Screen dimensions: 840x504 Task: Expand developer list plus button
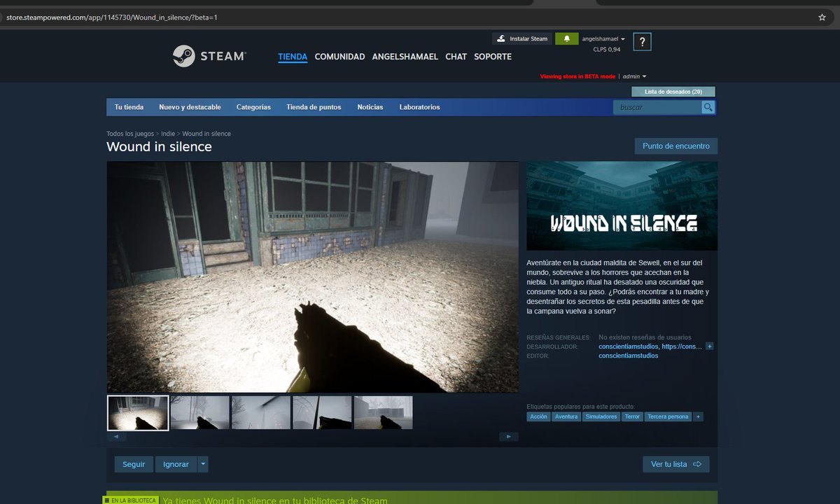pyautogui.click(x=710, y=346)
